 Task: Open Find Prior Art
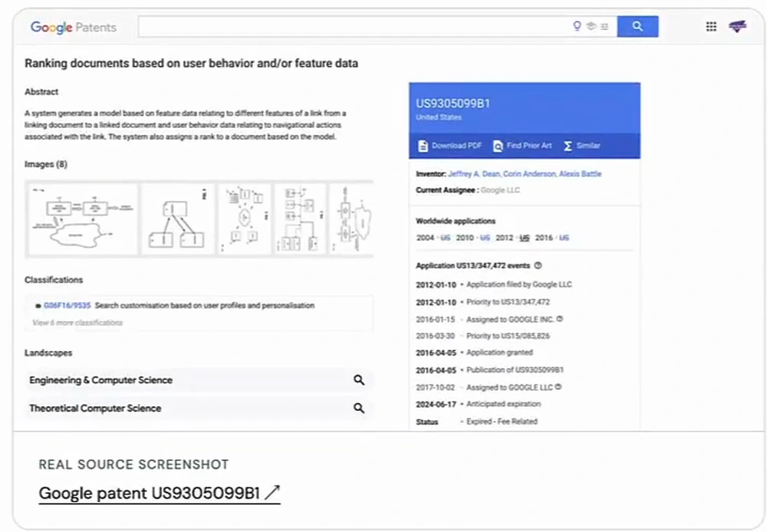522,146
